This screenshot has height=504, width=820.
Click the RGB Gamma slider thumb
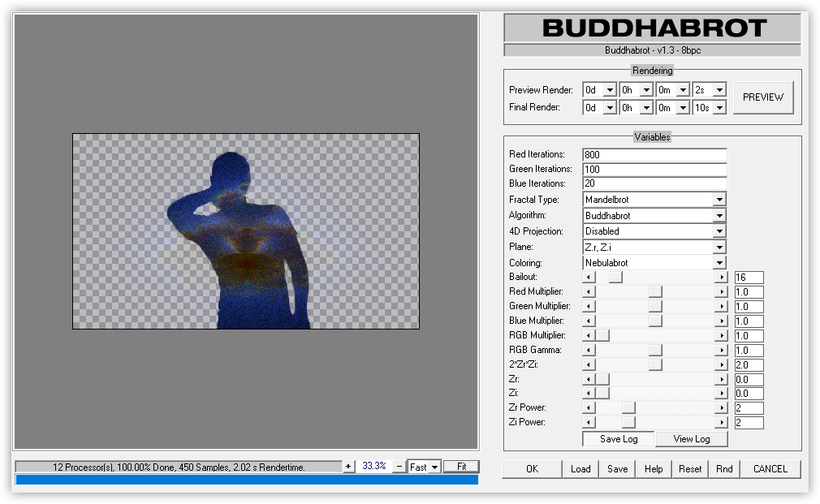click(x=655, y=351)
